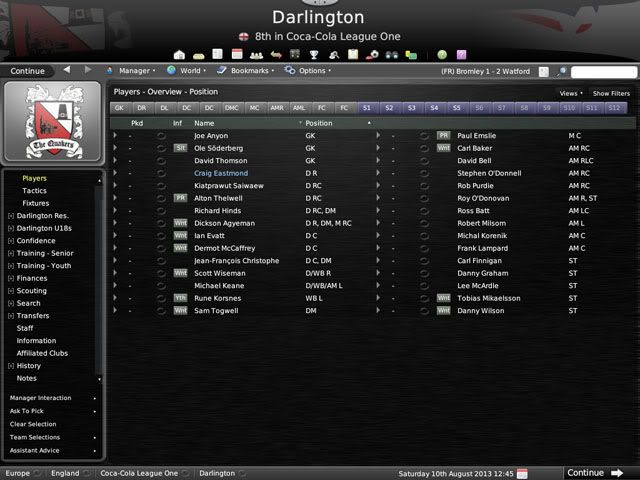Expand Darlington U18s tree item
This screenshot has height=480, width=640.
point(11,229)
